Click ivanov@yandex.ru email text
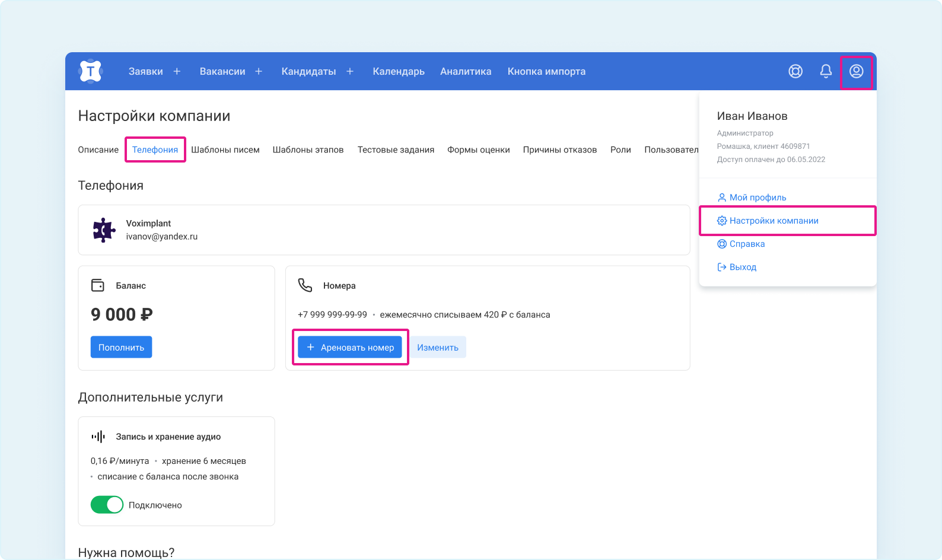Screen dimensions: 942x560 (x=162, y=236)
